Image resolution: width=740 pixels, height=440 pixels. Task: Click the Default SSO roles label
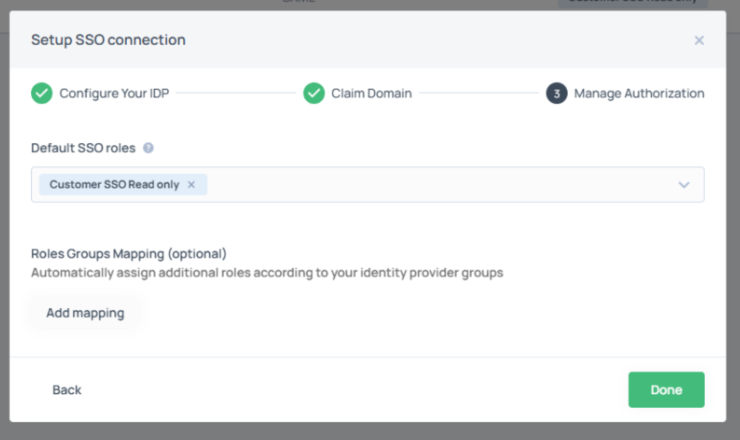point(84,148)
